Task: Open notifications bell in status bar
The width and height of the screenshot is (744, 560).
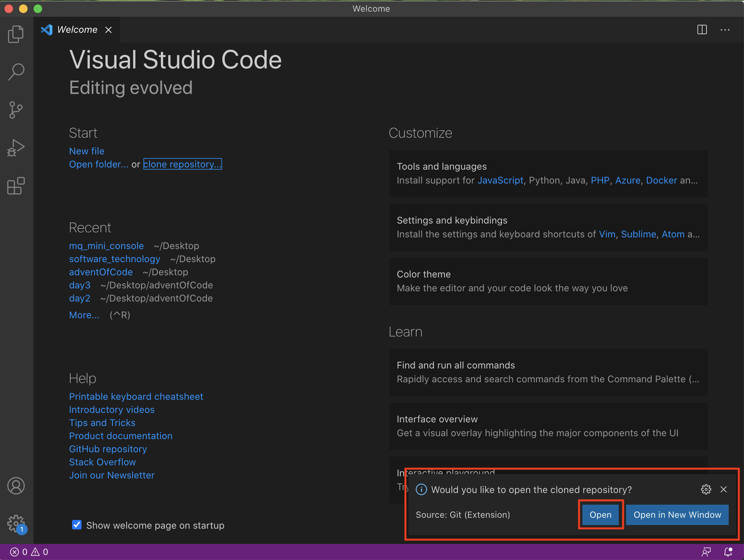Action: pyautogui.click(x=728, y=552)
